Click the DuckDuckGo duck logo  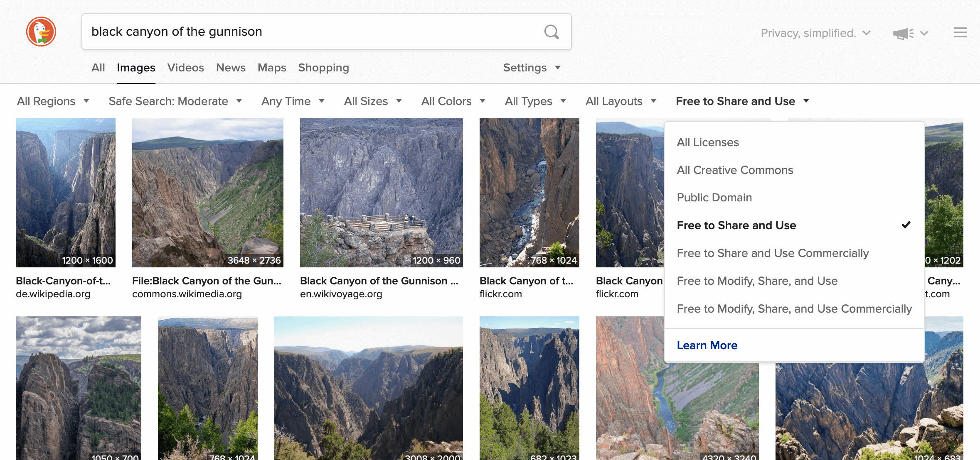pyautogui.click(x=41, y=32)
